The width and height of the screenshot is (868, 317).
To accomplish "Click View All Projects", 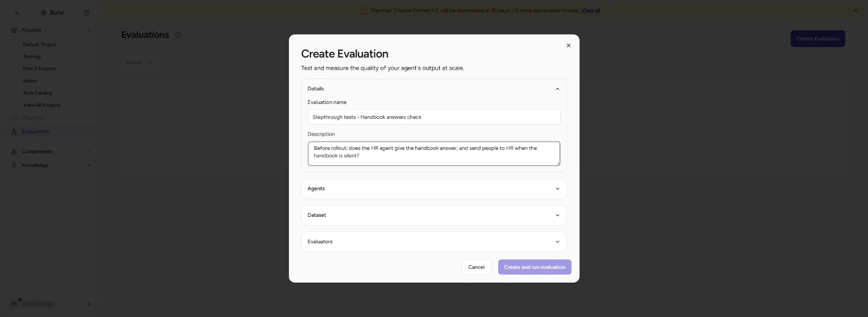I will click(x=42, y=105).
